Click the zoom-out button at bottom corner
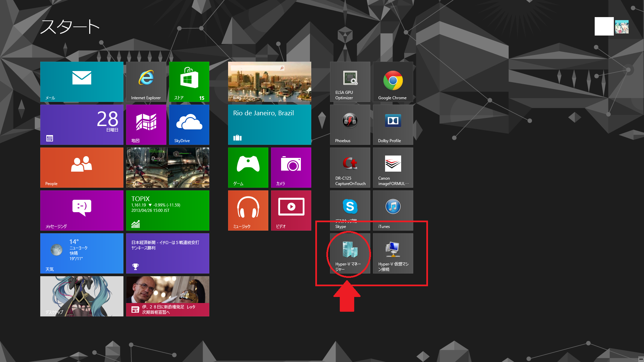 click(x=641, y=359)
